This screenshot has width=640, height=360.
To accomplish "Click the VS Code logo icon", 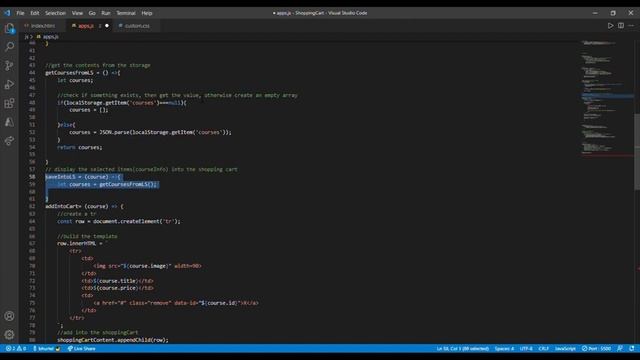I will tap(7, 13).
